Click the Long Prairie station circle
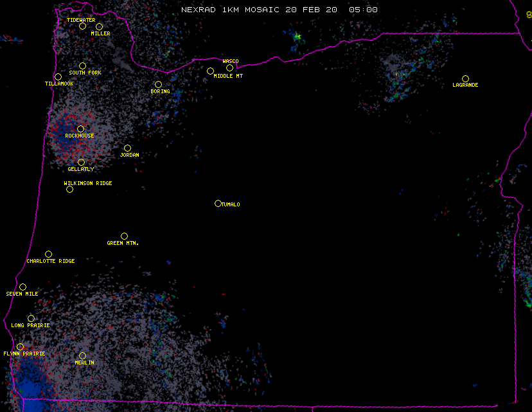This screenshot has height=412, width=532. click(x=31, y=318)
